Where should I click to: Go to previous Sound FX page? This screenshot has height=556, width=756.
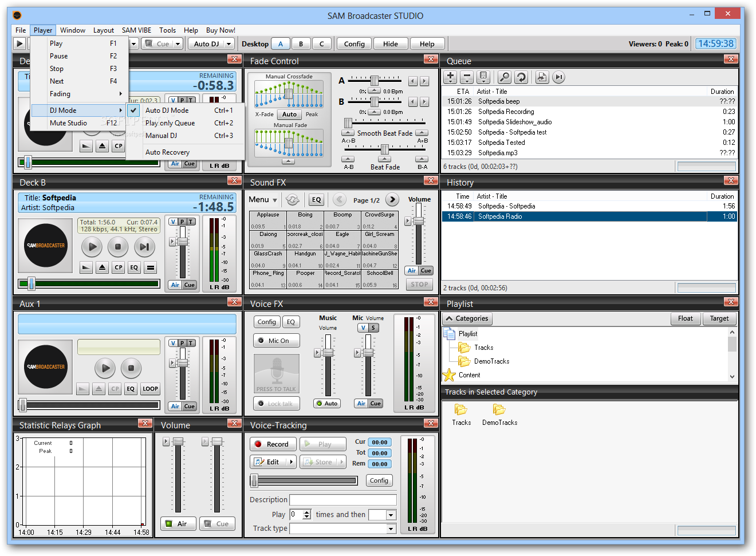[340, 199]
